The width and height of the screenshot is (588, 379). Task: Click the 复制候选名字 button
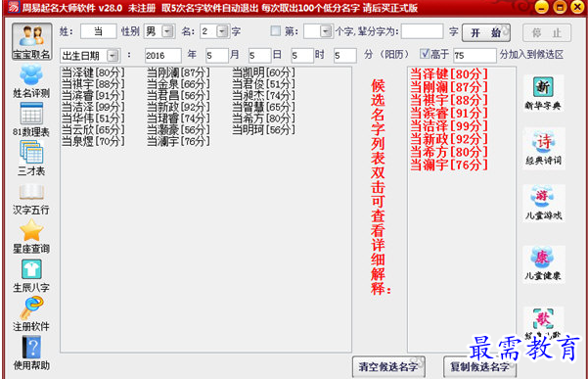(x=480, y=366)
